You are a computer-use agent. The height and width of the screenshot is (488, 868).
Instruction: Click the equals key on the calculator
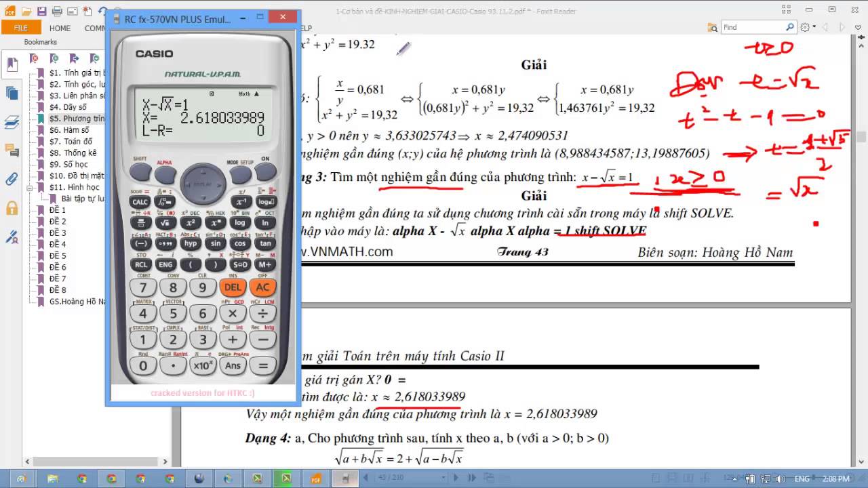pyautogui.click(x=262, y=366)
